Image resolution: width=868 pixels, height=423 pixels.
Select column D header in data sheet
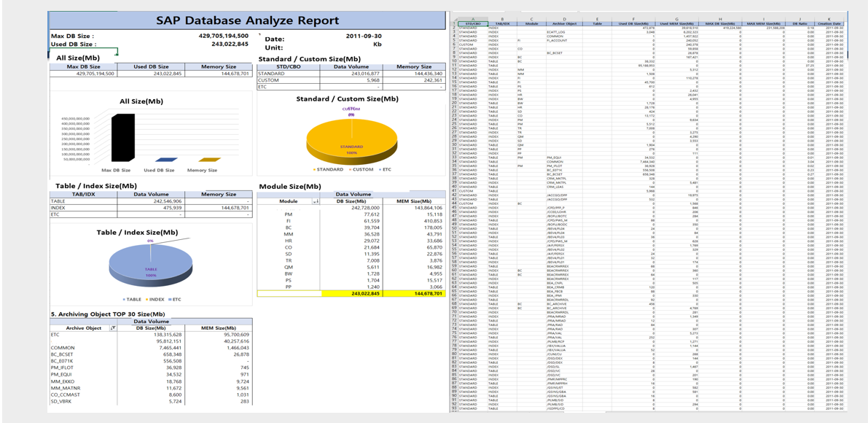point(565,19)
